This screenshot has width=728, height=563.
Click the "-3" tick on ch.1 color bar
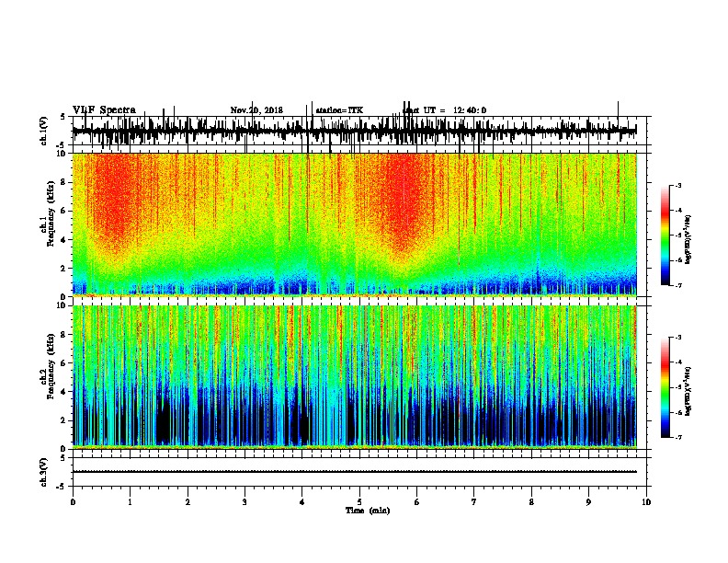pos(677,185)
